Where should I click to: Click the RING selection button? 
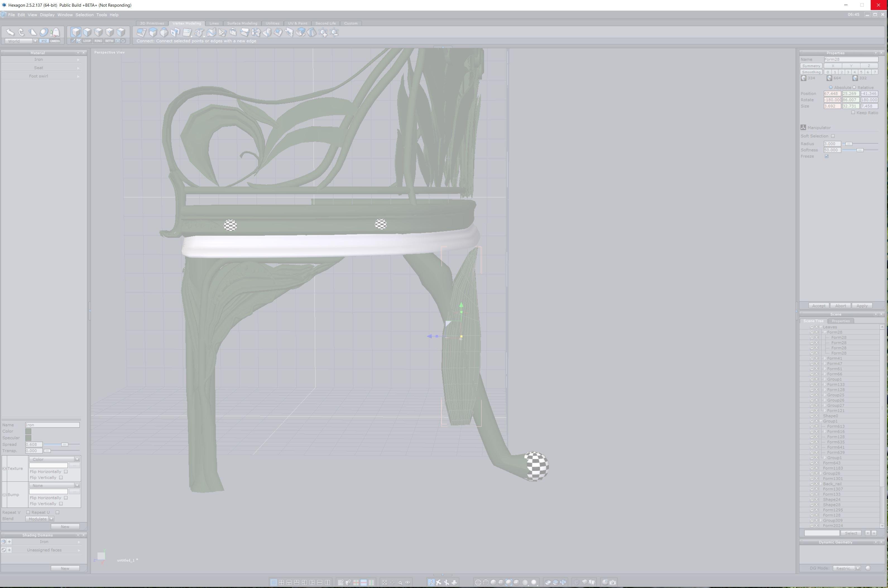[98, 41]
